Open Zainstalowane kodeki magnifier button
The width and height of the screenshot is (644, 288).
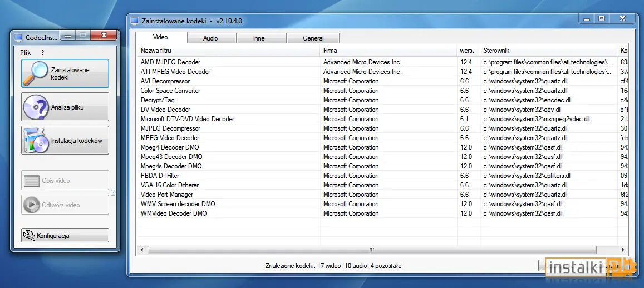(x=65, y=73)
